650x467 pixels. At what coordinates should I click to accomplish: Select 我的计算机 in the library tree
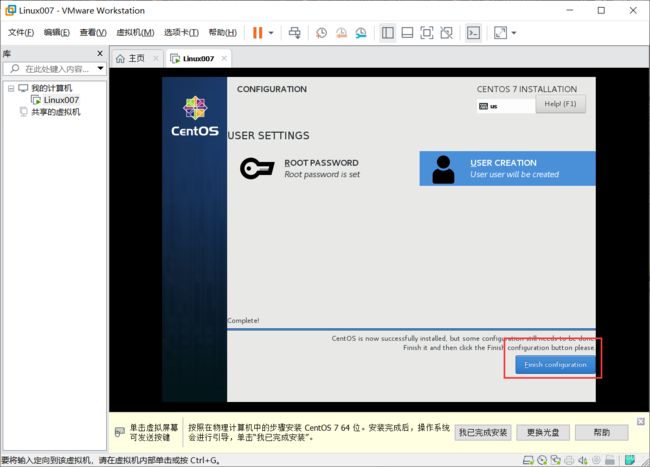pyautogui.click(x=51, y=88)
